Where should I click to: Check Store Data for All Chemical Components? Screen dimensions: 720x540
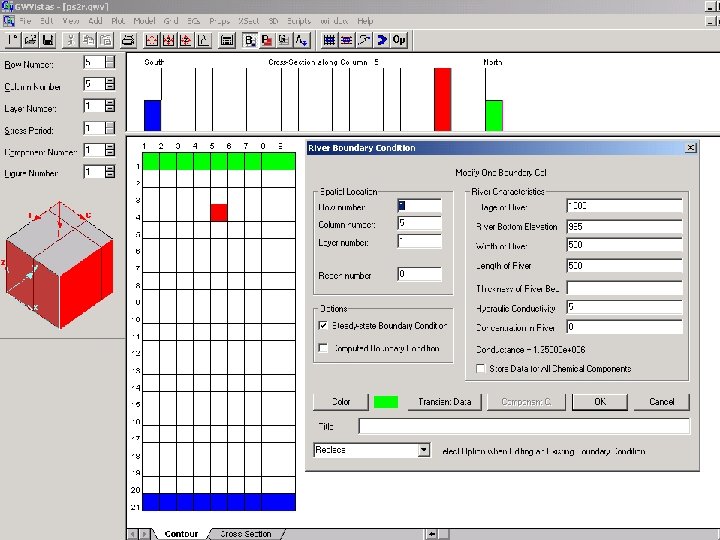[480, 368]
